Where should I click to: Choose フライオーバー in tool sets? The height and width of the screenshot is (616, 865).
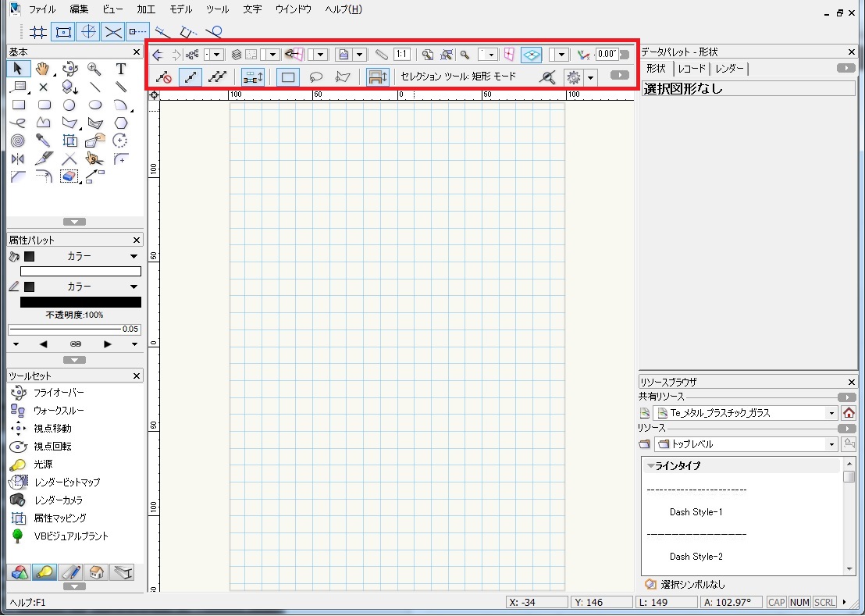click(59, 393)
